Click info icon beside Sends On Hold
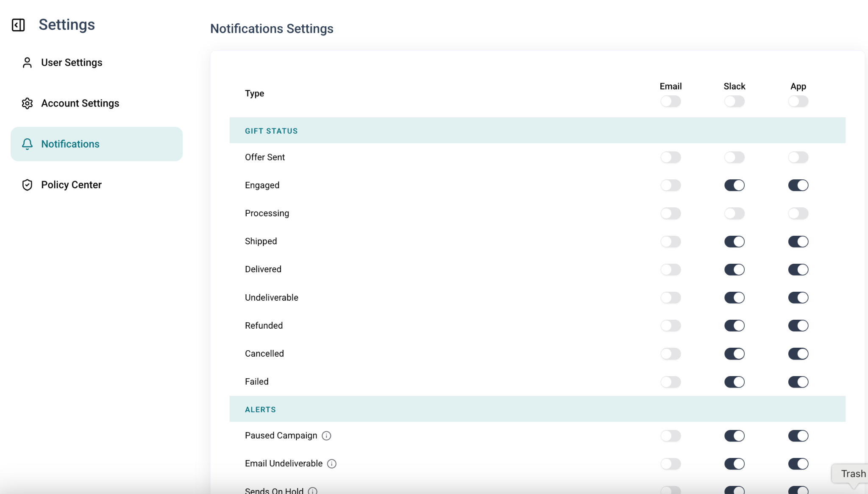The width and height of the screenshot is (868, 494). (313, 491)
